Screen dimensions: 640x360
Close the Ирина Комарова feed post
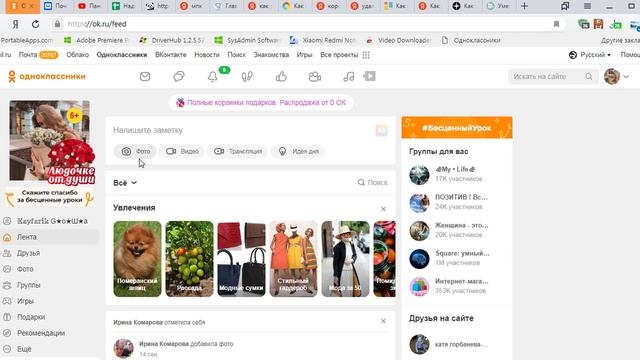(x=383, y=321)
